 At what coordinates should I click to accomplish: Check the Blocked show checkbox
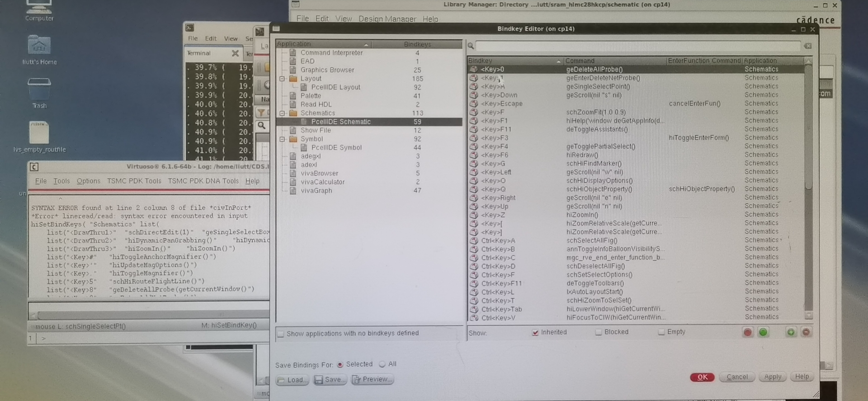click(599, 332)
